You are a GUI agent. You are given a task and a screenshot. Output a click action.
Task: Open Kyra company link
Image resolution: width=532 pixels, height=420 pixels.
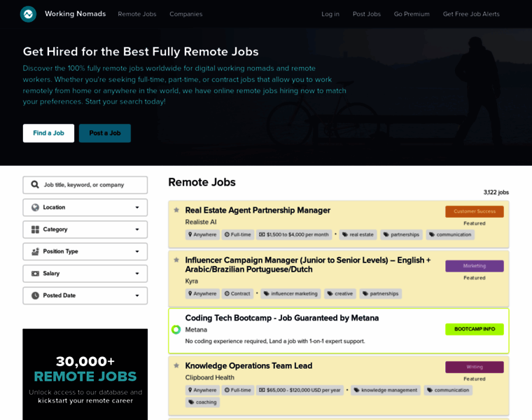click(192, 281)
